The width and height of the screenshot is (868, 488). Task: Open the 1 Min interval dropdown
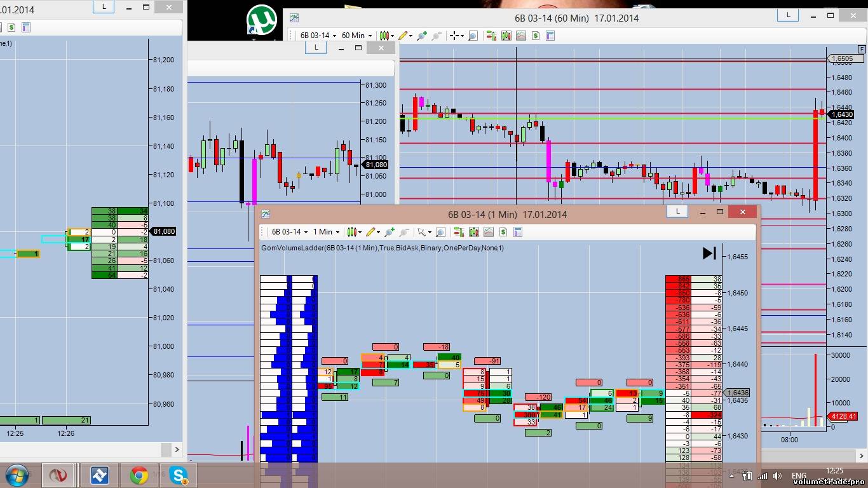(x=326, y=232)
